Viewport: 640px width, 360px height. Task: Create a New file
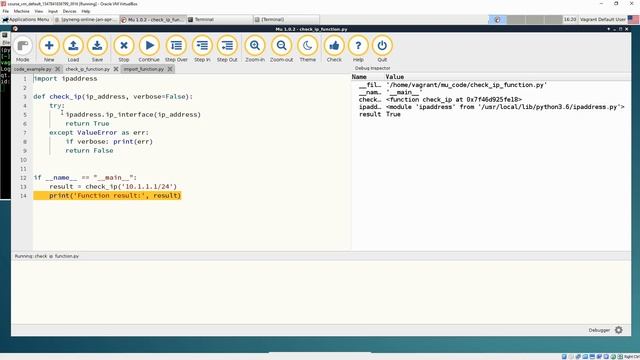[49, 49]
